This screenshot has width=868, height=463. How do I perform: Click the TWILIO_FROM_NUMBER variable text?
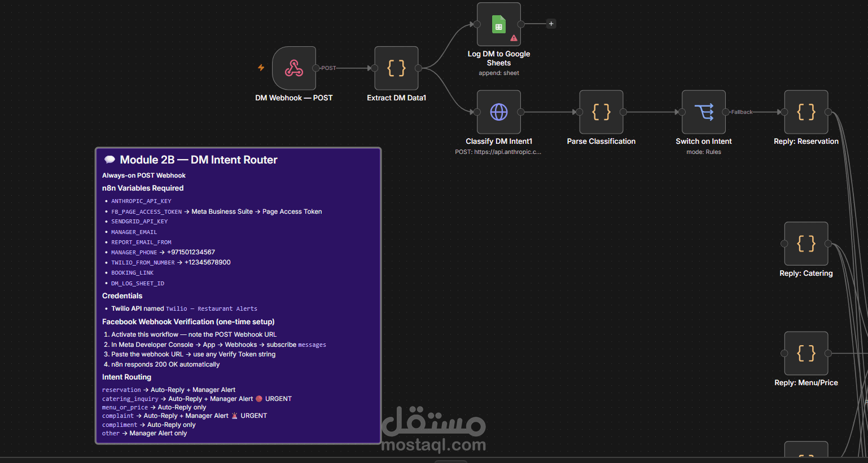pos(143,263)
